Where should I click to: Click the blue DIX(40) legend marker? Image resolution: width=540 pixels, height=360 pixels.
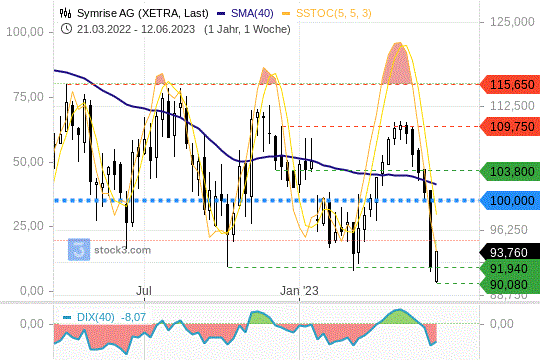(x=67, y=317)
